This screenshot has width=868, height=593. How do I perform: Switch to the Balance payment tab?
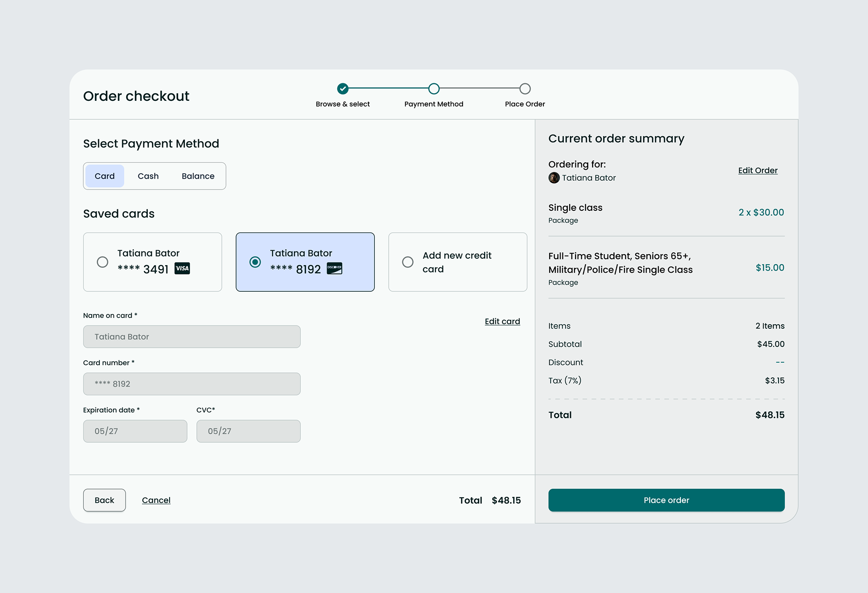tap(198, 176)
